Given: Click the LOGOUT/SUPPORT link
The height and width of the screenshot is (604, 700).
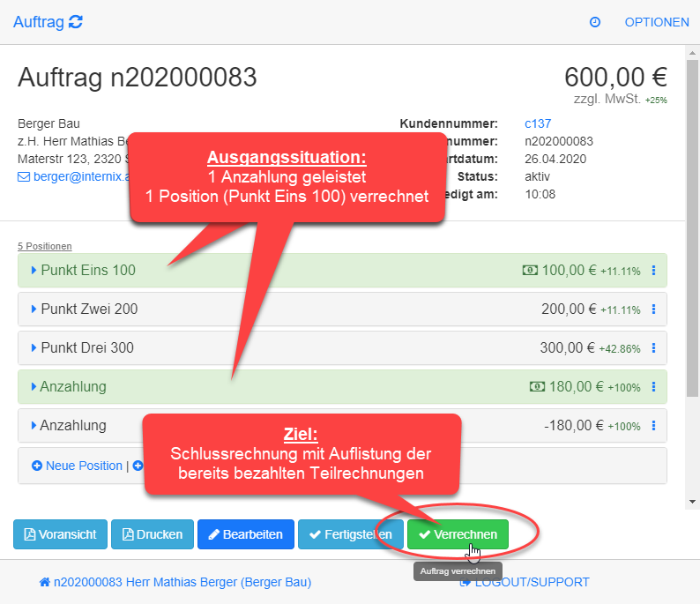Looking at the screenshot, I should (525, 582).
